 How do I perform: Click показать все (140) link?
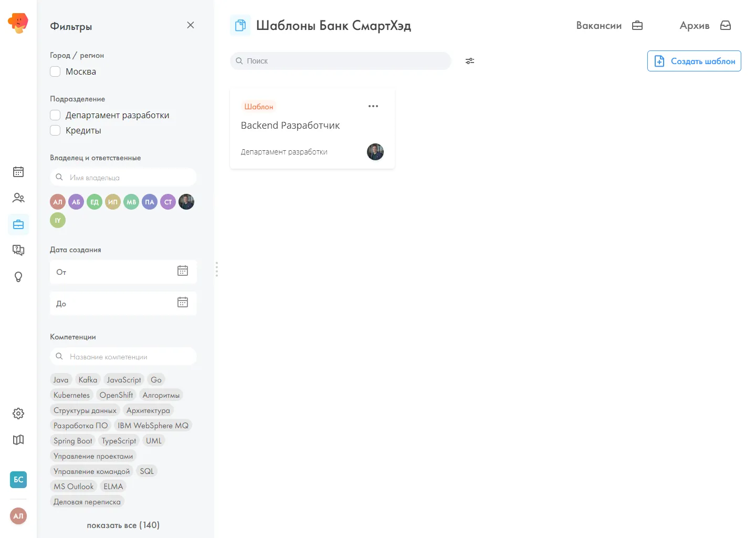point(123,525)
